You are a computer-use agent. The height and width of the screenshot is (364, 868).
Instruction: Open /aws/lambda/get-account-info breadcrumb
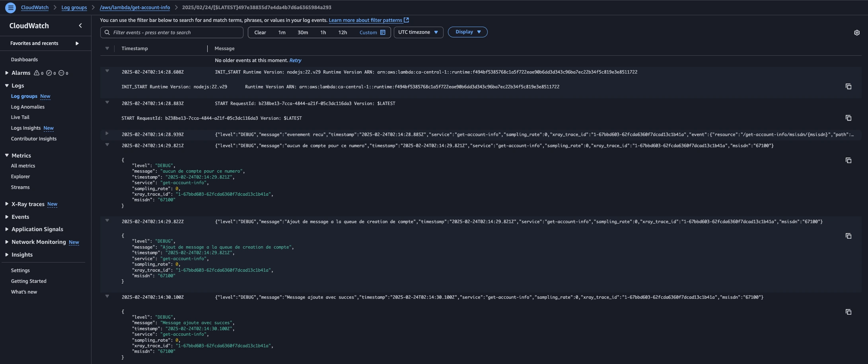point(135,8)
